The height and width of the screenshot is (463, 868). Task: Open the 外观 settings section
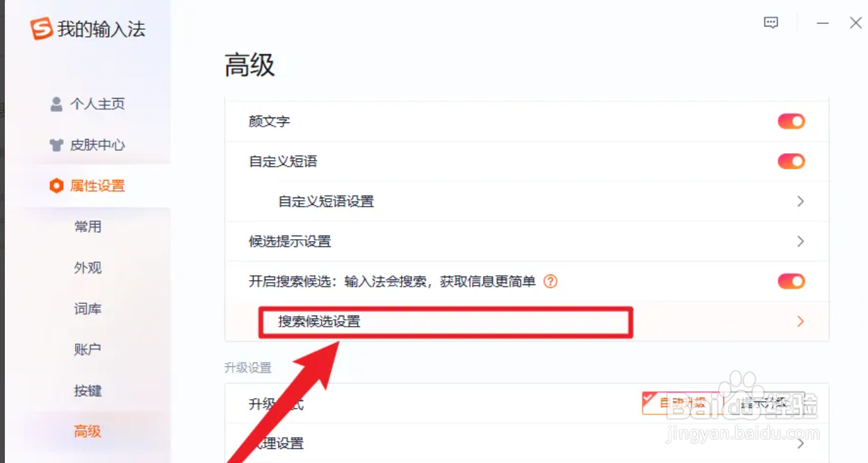88,268
